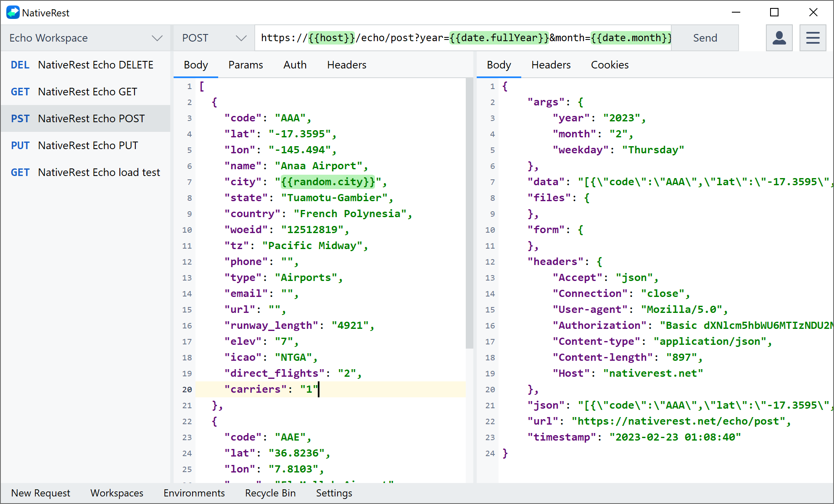Screen dimensions: 834x504
Task: Click the New Request button
Action: [x=41, y=493]
